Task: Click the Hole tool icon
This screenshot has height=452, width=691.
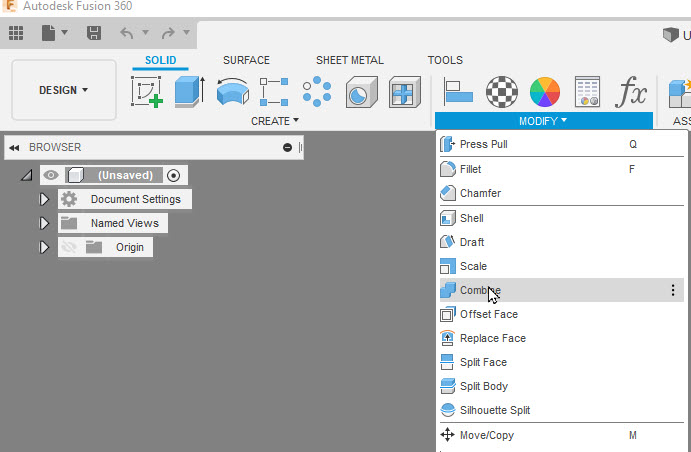Action: point(361,92)
